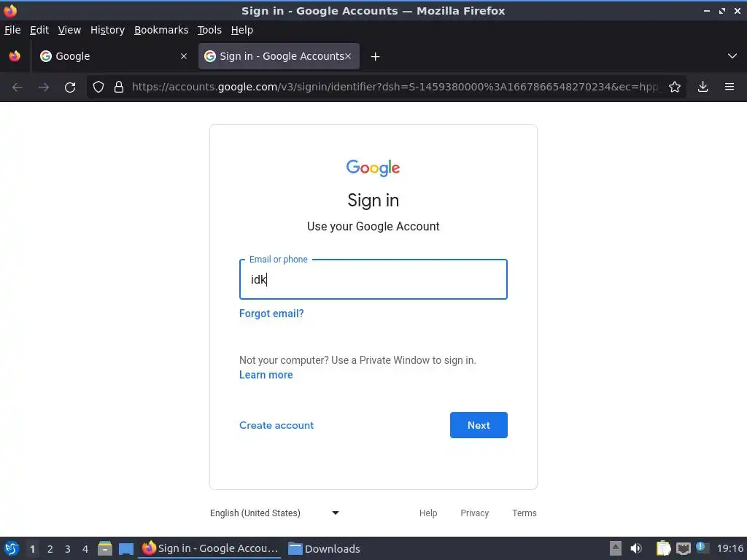Open the View menu
This screenshot has height=560, width=747.
click(x=69, y=30)
